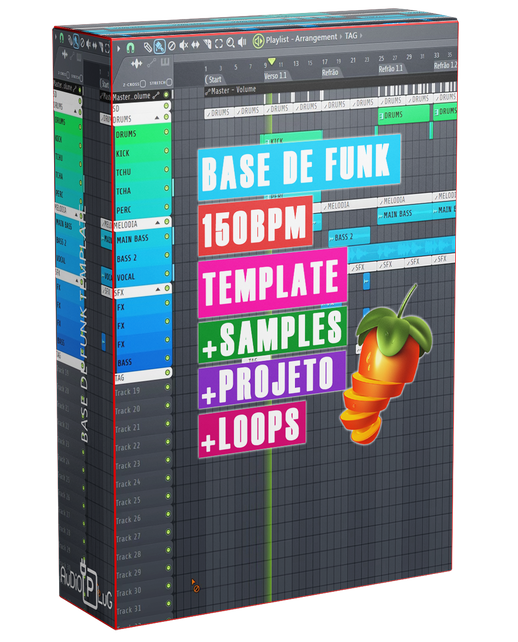This screenshot has width=518, height=642.
Task: Select Track 30 header
Action: 144,591
